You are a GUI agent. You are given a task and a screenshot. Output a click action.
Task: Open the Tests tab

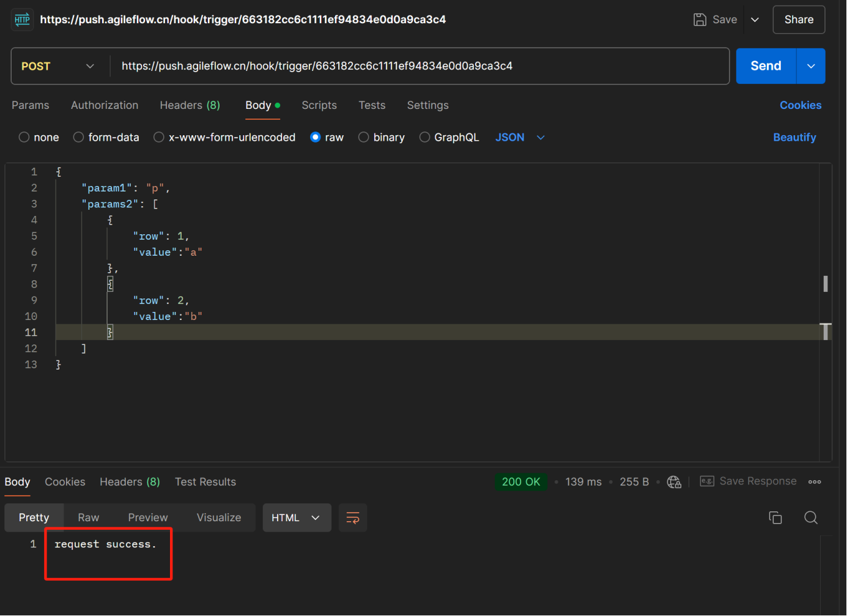(372, 105)
